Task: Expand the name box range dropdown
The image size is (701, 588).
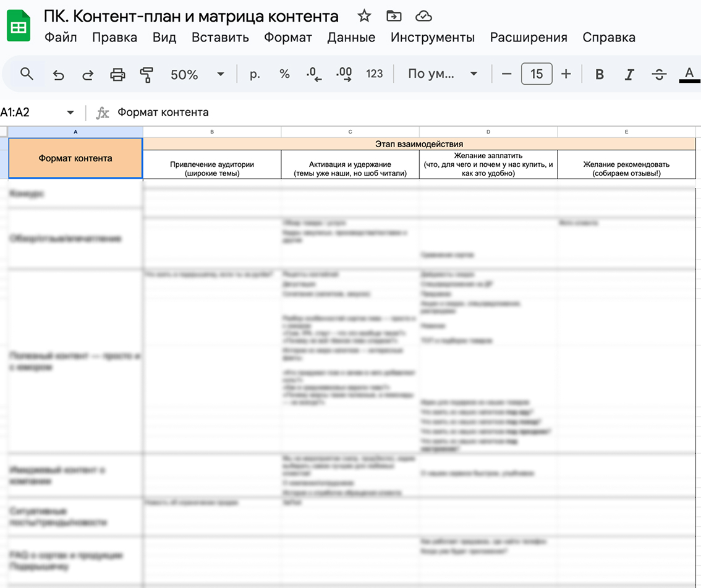Action: pyautogui.click(x=70, y=113)
